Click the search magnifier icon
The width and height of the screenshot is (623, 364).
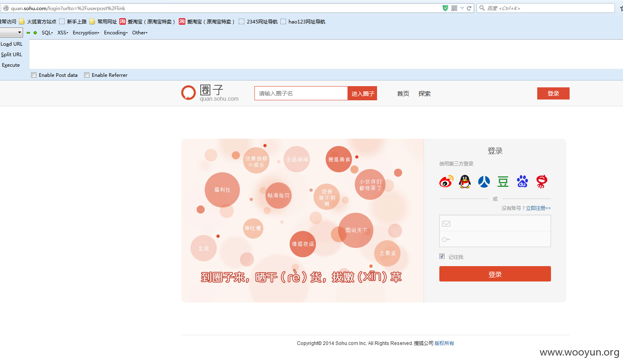point(482,8)
